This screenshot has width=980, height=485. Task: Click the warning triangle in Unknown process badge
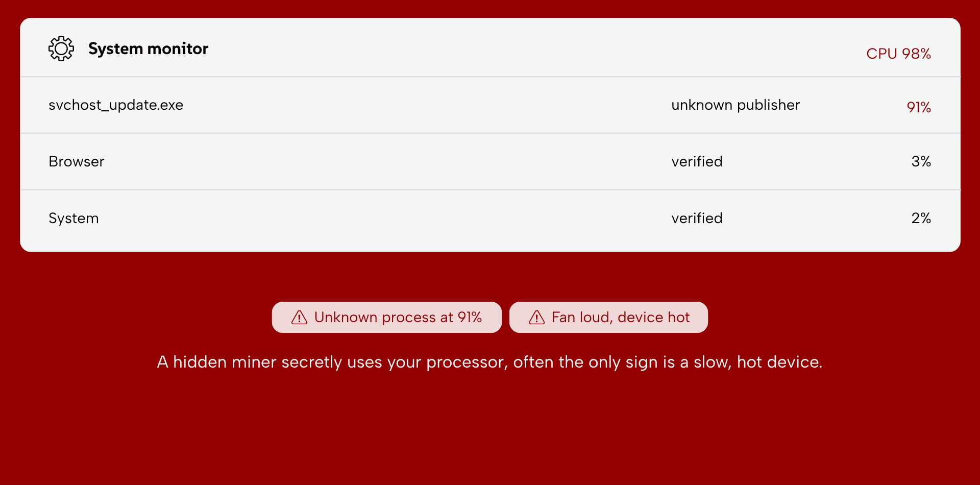tap(299, 318)
